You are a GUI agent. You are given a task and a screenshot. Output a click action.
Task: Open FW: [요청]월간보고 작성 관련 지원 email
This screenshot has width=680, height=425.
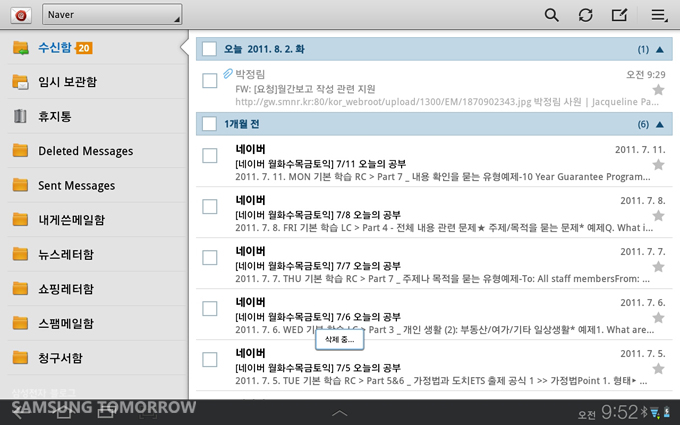coord(305,89)
